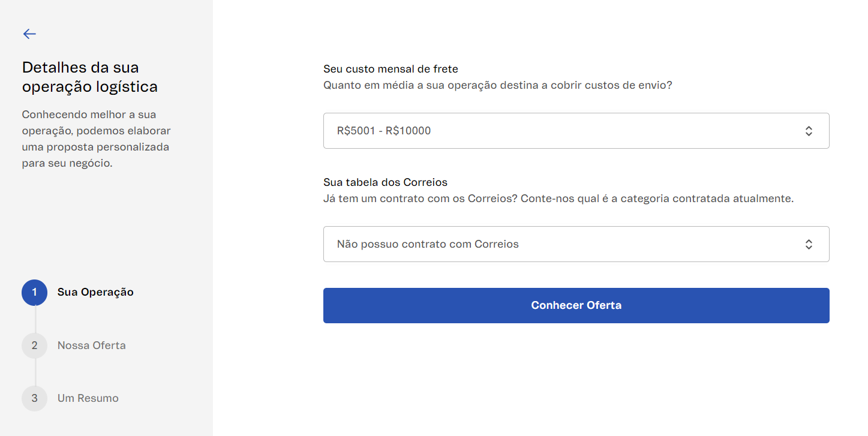
Task: Go to the 'Sua Operação' step label
Action: pos(95,293)
